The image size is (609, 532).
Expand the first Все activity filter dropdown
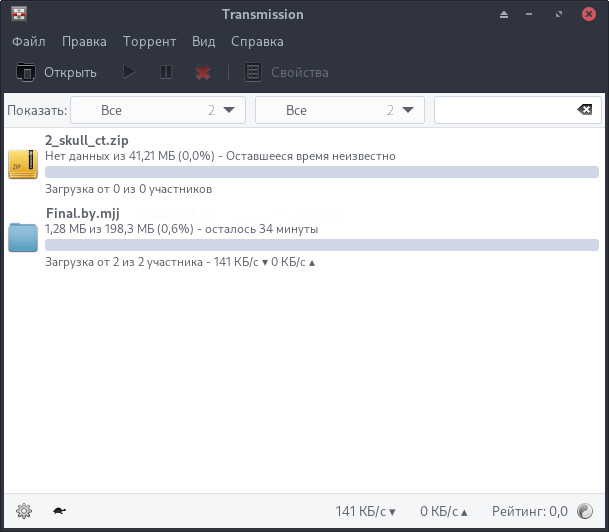click(158, 110)
